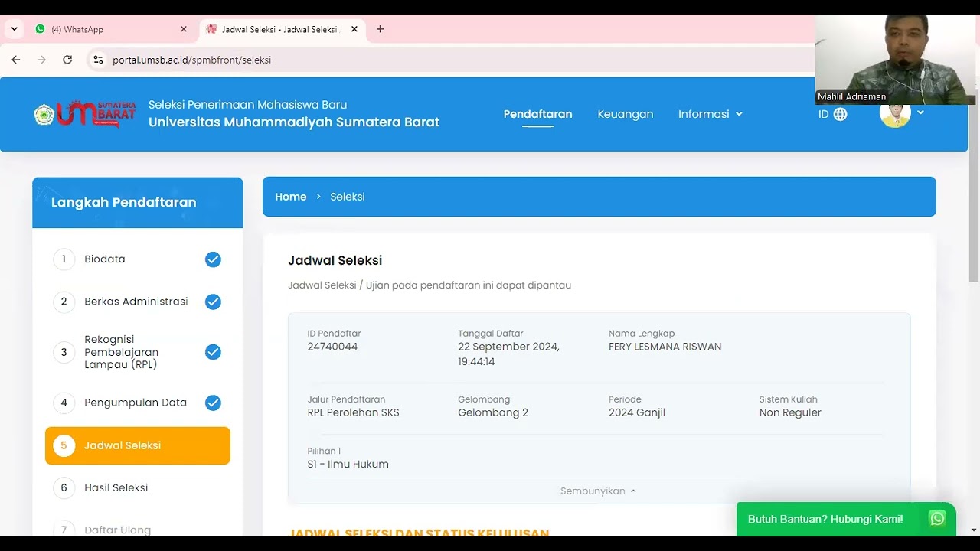
Task: Click ID Pendaftar value 24740044
Action: click(x=332, y=347)
